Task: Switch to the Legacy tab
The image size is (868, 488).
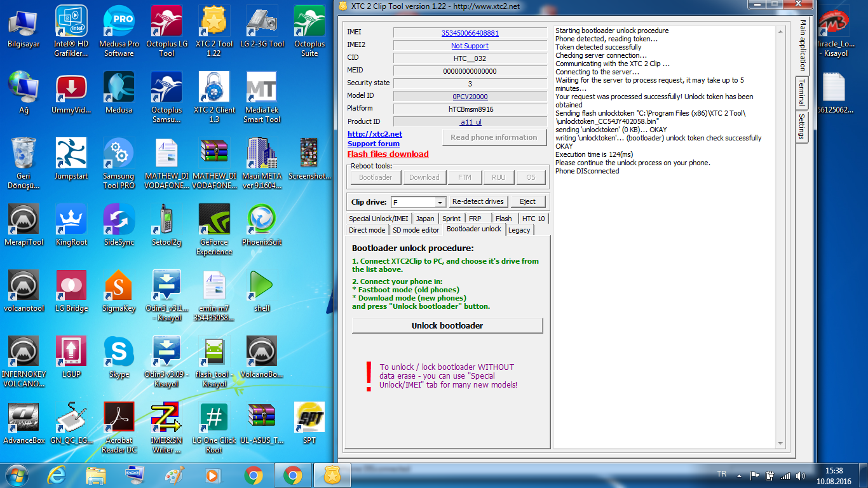Action: coord(519,230)
